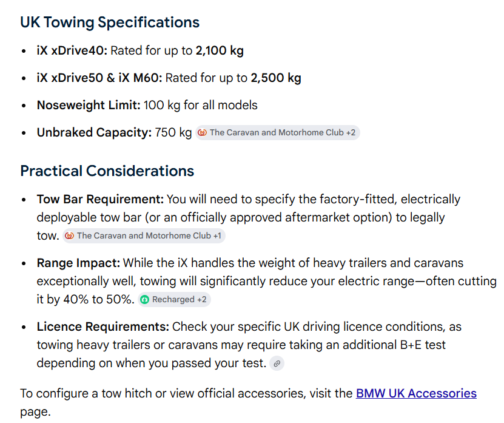The width and height of the screenshot is (504, 423).
Task: Click the bold 2,500 kg value
Action: pos(276,78)
